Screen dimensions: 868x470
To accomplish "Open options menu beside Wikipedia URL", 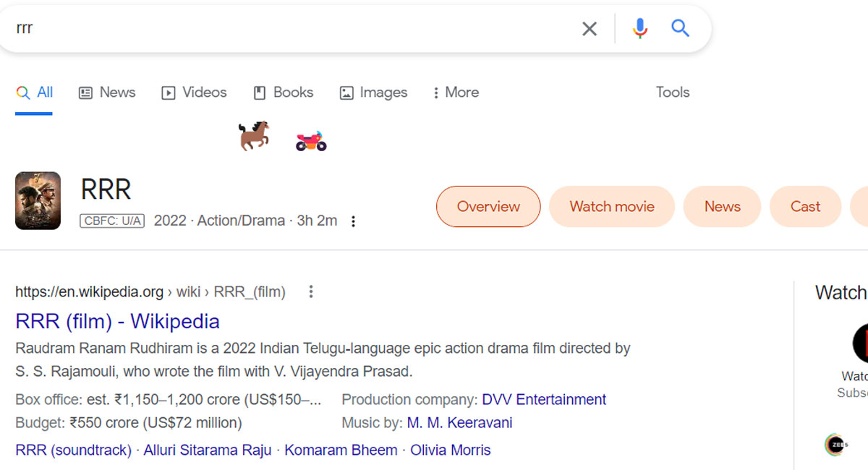I will click(x=311, y=291).
